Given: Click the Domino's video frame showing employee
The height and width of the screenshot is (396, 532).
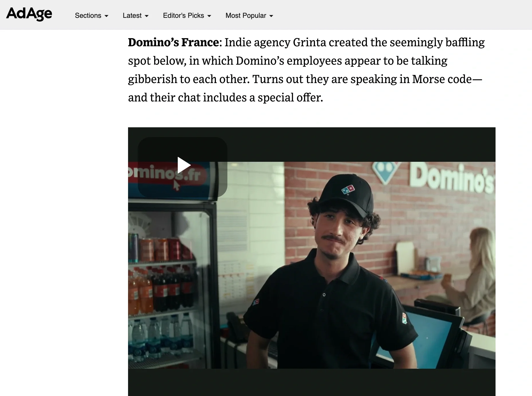Looking at the screenshot, I should coord(312,265).
